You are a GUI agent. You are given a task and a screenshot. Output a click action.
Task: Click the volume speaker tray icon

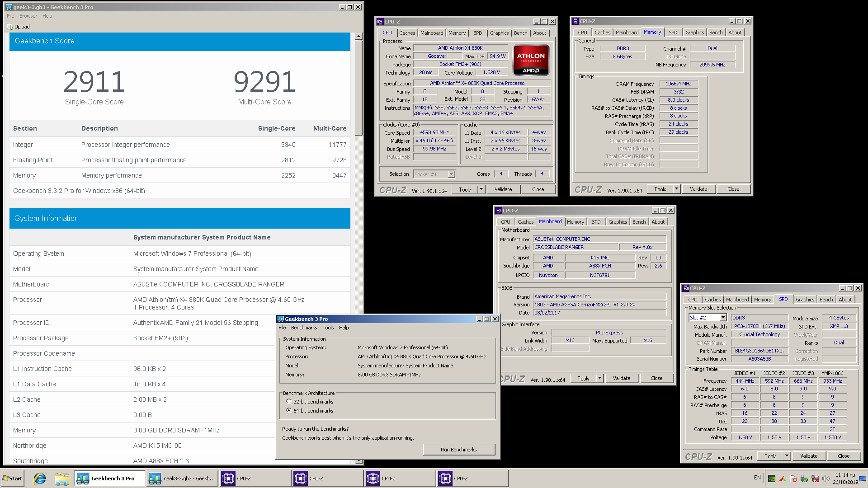pos(826,479)
